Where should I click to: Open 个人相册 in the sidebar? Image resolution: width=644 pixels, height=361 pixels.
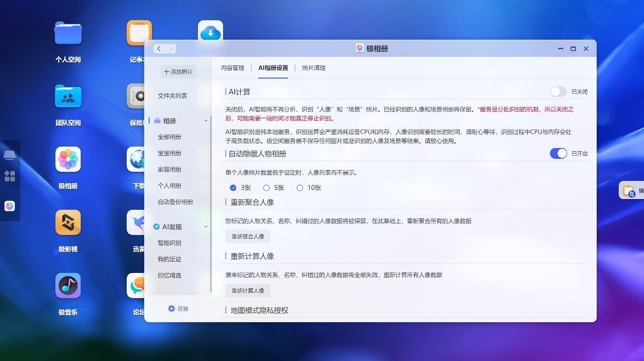[x=169, y=186]
